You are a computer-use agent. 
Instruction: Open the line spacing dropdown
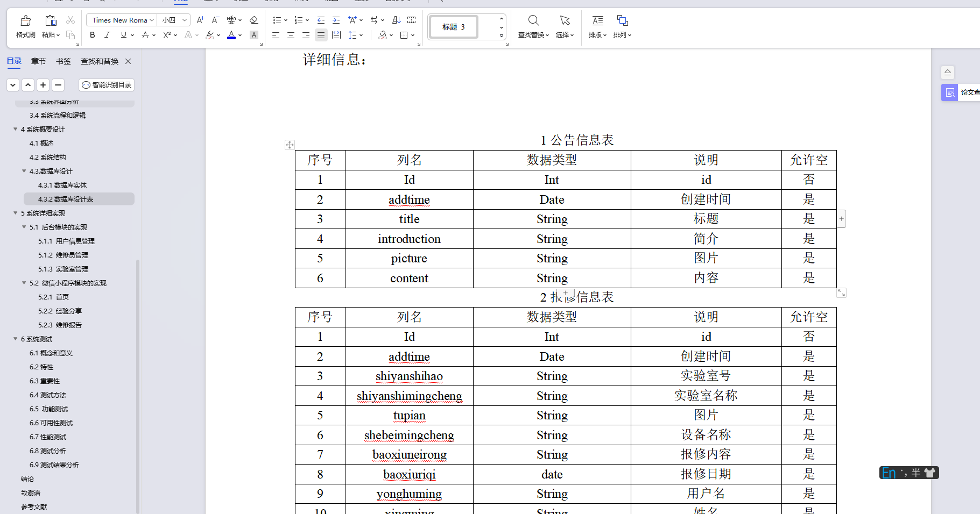(356, 35)
